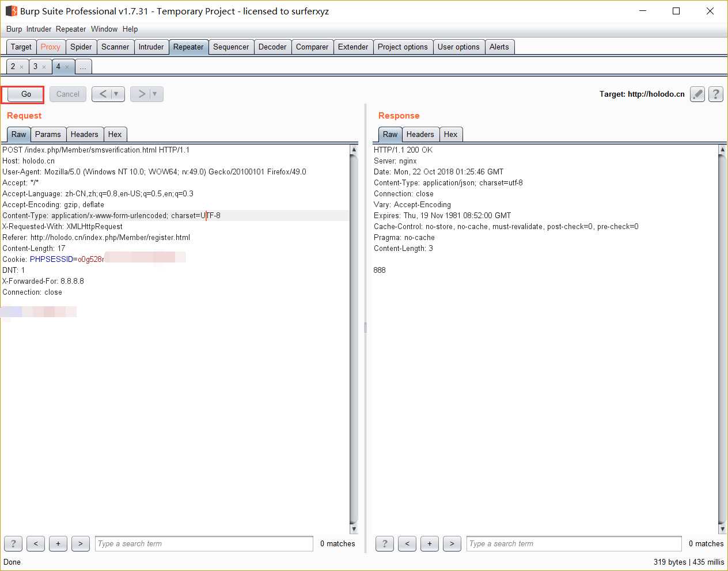Focus the response search term field
This screenshot has width=728, height=571.
574,543
